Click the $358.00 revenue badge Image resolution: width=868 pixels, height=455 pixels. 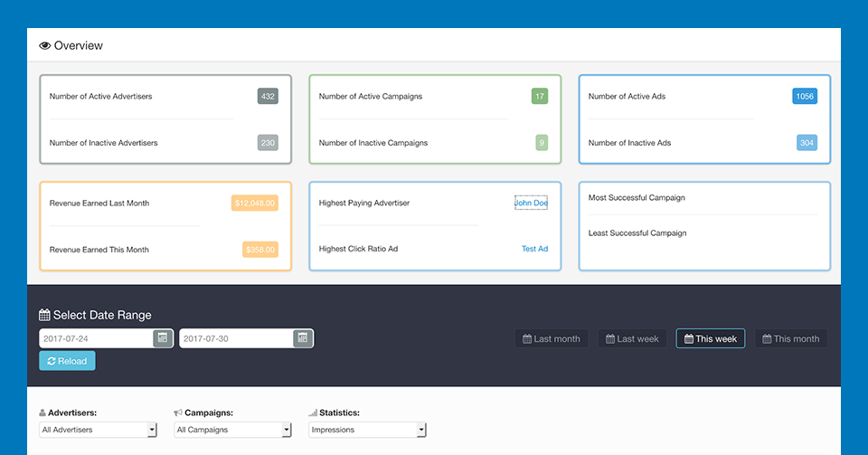[260, 250]
